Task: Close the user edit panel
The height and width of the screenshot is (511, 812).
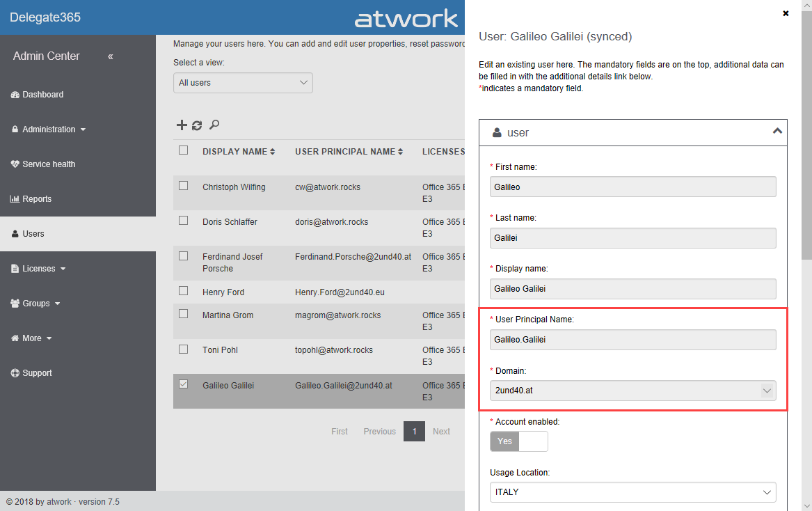Action: coord(786,13)
